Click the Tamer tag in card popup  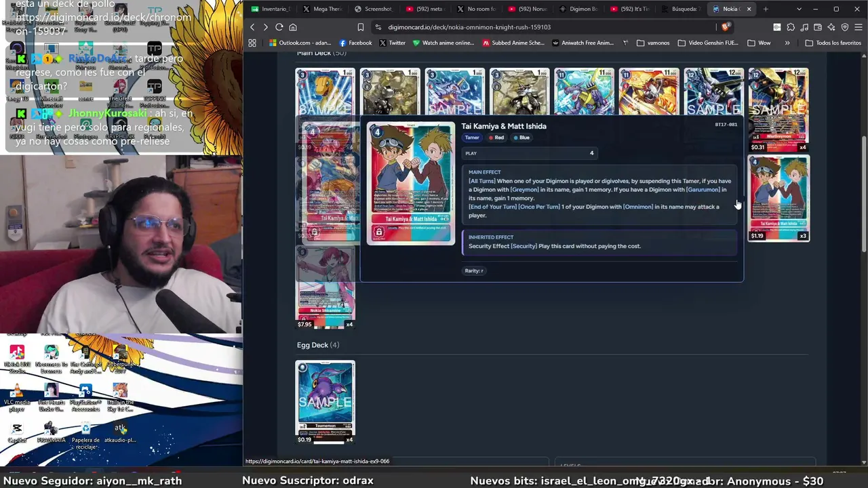472,138
